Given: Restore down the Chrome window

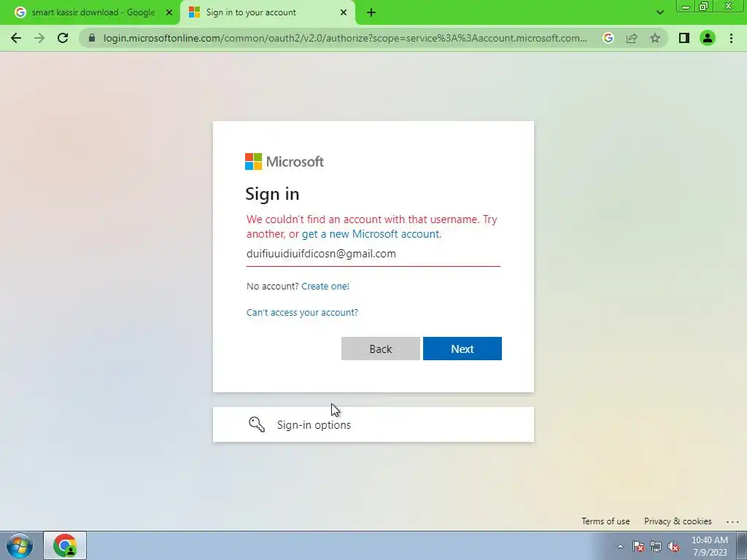Looking at the screenshot, I should coord(704,7).
